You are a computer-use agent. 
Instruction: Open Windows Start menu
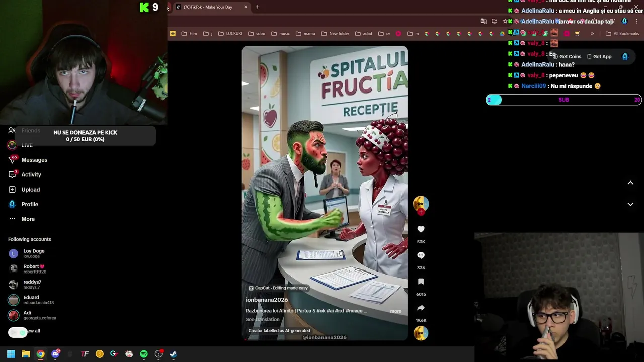click(x=11, y=354)
